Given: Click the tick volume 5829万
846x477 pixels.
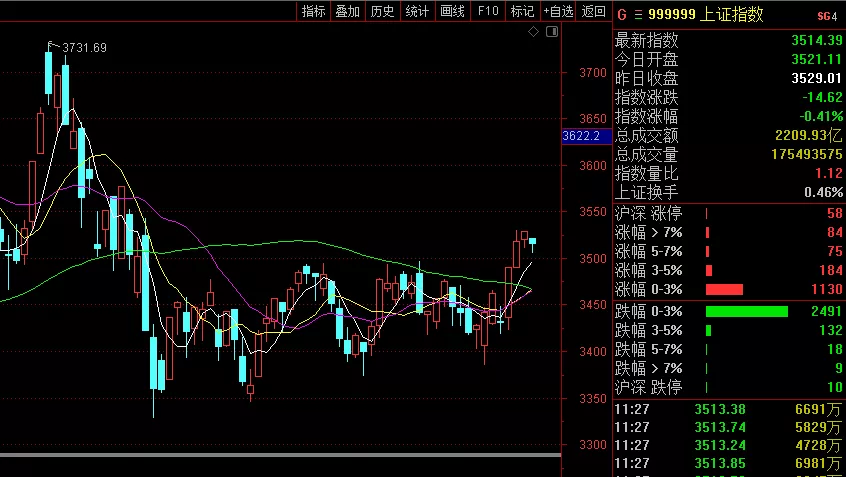Looking at the screenshot, I should coord(818,428).
